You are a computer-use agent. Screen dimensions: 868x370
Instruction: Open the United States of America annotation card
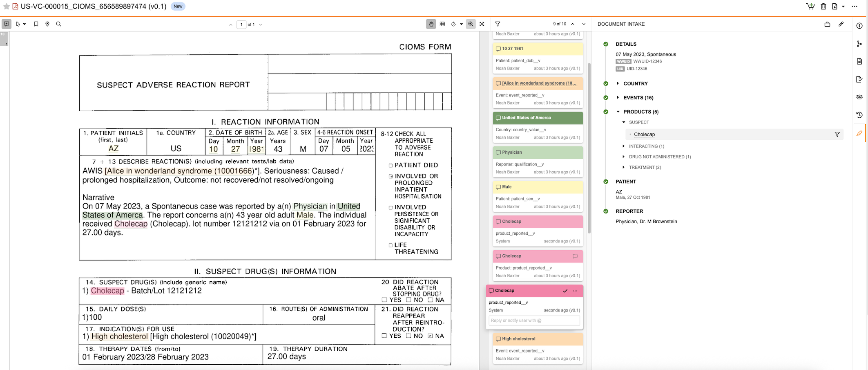pyautogui.click(x=538, y=127)
